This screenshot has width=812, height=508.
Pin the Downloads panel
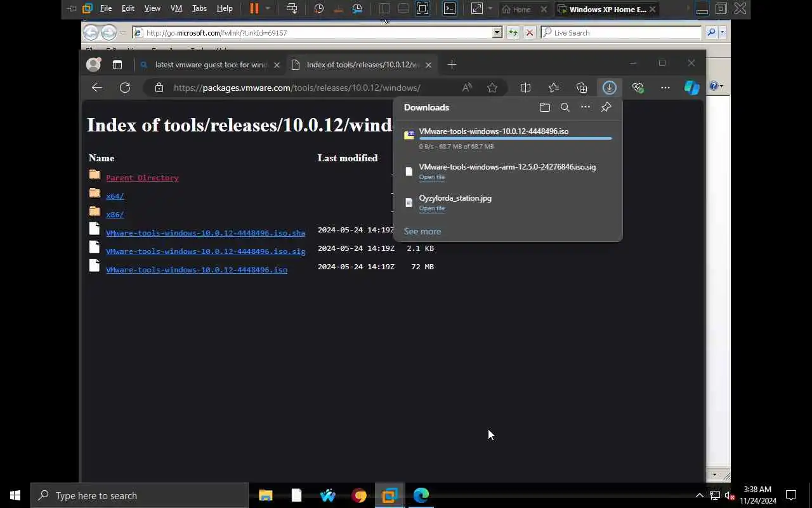[x=606, y=107]
